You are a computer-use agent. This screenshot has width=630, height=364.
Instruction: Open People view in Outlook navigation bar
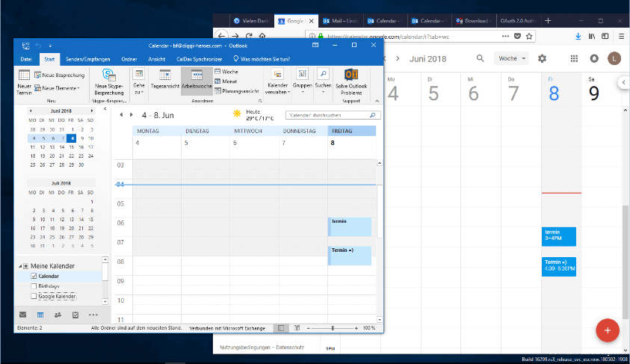[x=58, y=315]
